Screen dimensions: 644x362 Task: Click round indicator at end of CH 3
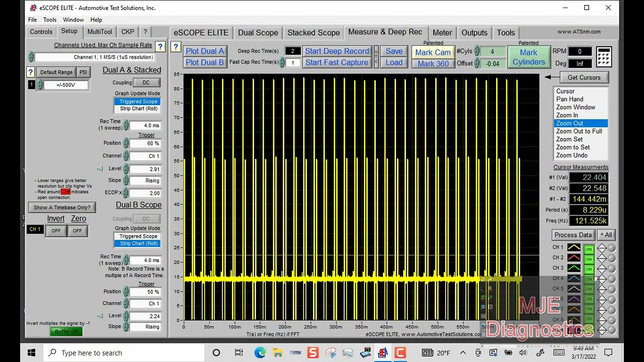[611, 268]
